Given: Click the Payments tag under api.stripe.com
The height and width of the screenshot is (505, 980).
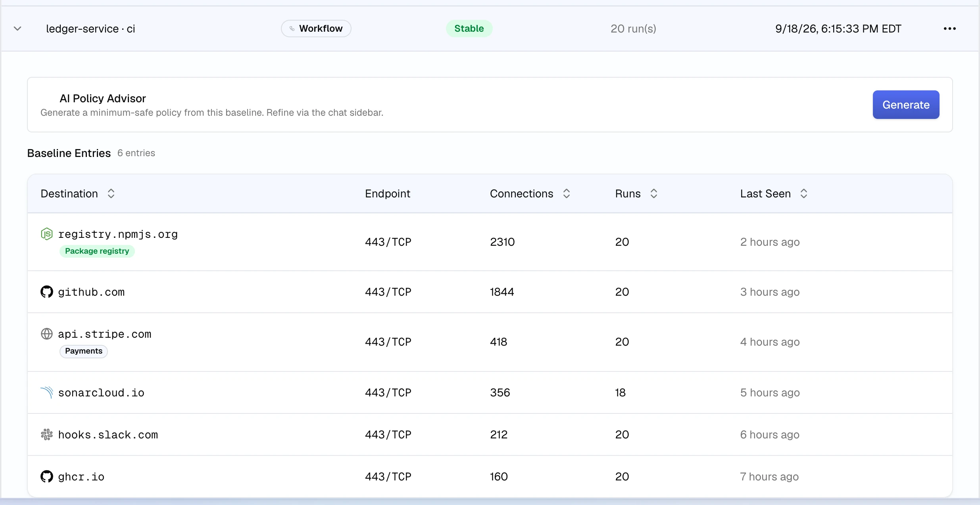Looking at the screenshot, I should (84, 351).
